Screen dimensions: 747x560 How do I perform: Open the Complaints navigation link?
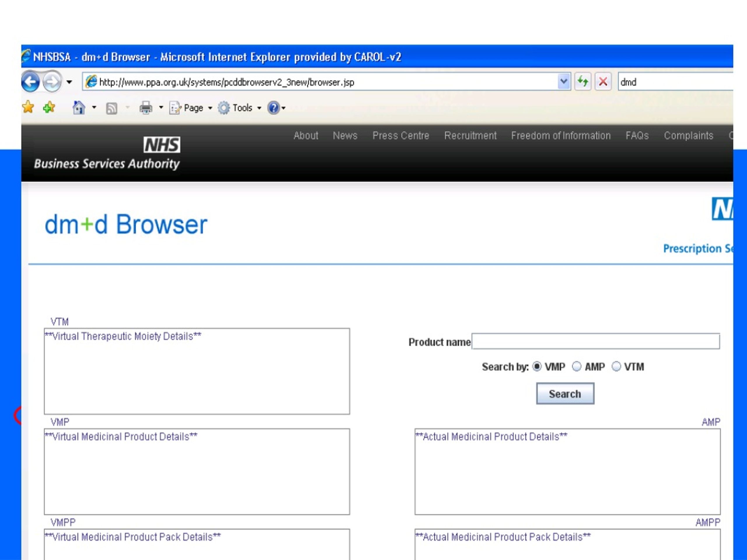pos(689,135)
